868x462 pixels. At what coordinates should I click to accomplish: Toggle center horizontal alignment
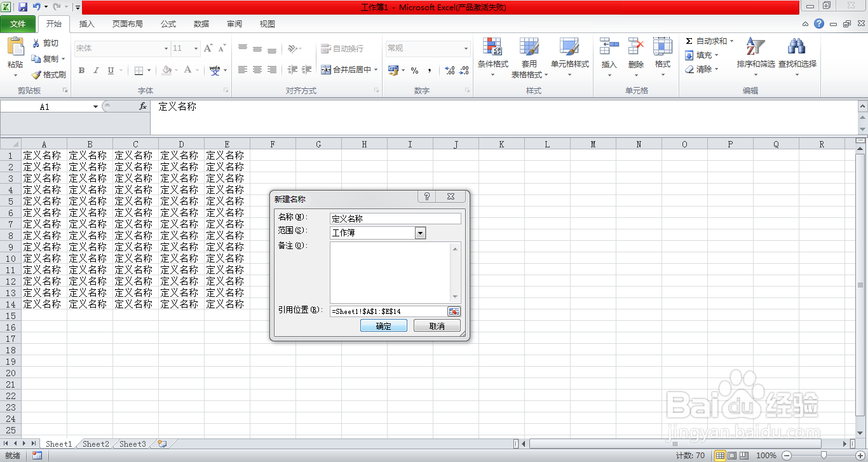point(257,70)
